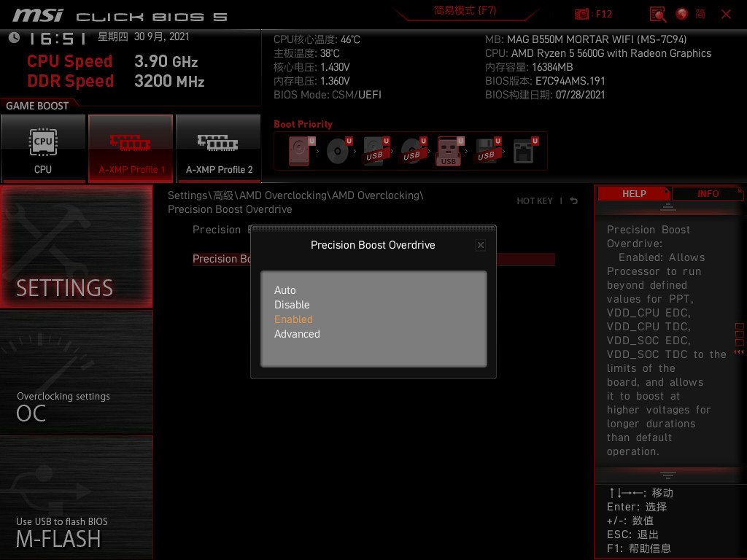Select highlighted Precision Boost Overdrive setting row
This screenshot has width=747, height=560.
(373, 259)
